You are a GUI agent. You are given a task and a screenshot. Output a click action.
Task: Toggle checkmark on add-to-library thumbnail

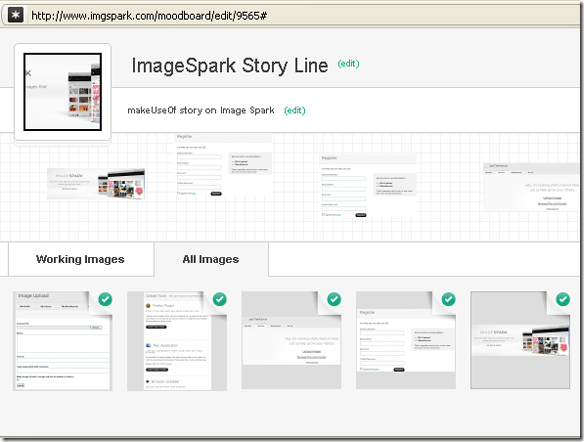pos(334,299)
